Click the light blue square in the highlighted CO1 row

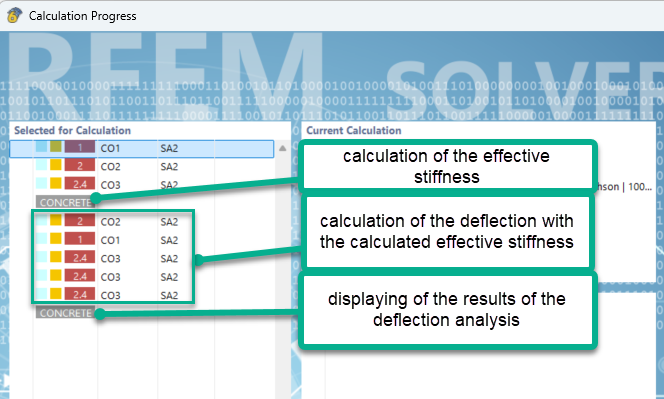(x=42, y=147)
